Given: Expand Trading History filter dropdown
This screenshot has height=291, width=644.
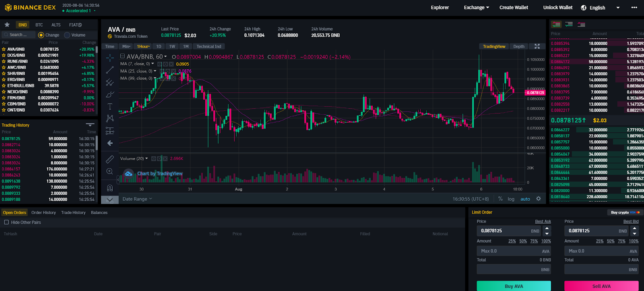Looking at the screenshot, I should pyautogui.click(x=90, y=125).
